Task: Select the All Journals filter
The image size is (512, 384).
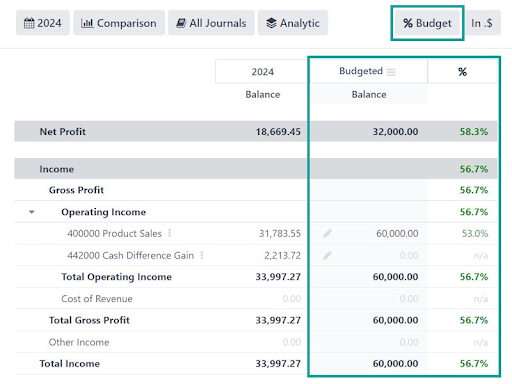Action: tap(211, 23)
